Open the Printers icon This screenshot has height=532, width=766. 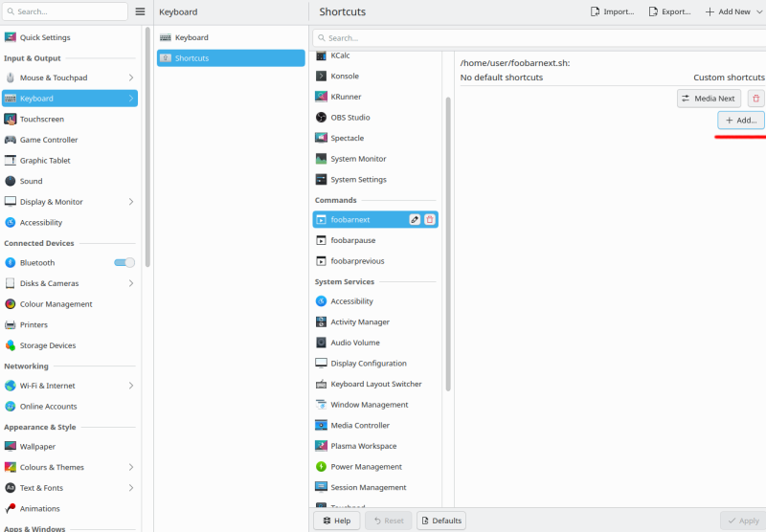(11, 324)
